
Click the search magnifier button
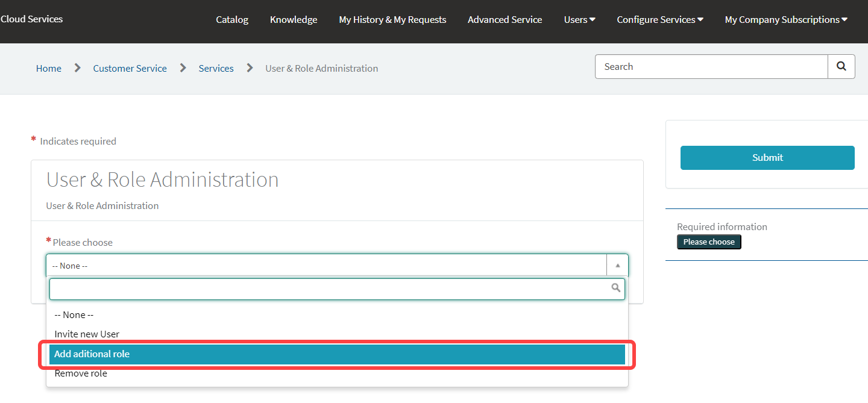coord(841,67)
